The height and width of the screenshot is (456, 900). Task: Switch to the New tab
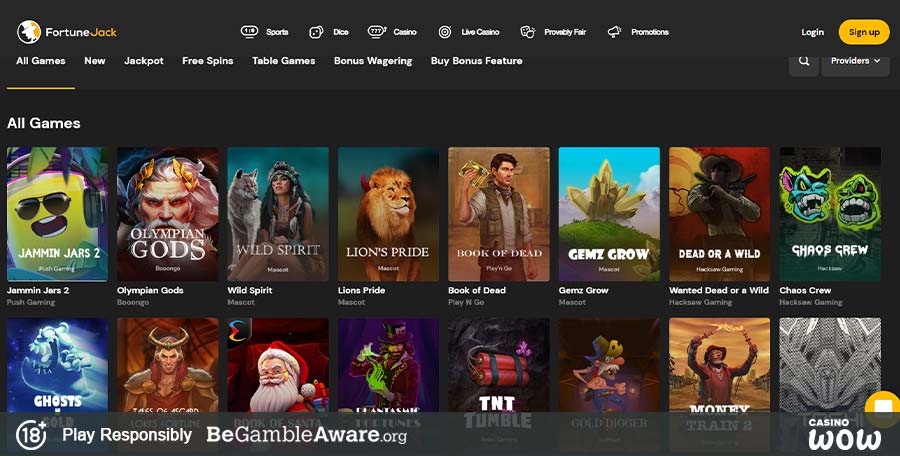[x=95, y=61]
